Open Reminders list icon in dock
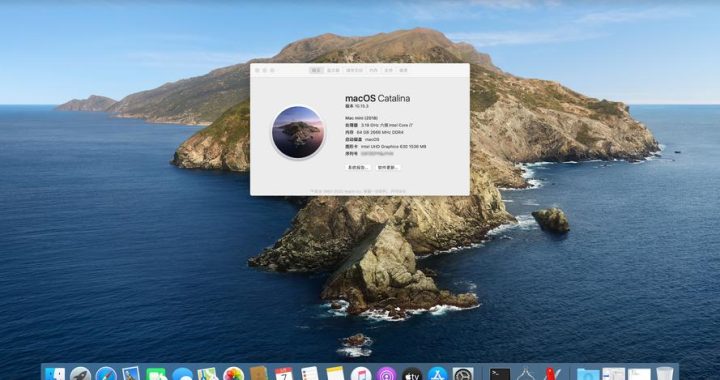The image size is (720, 380). click(310, 374)
